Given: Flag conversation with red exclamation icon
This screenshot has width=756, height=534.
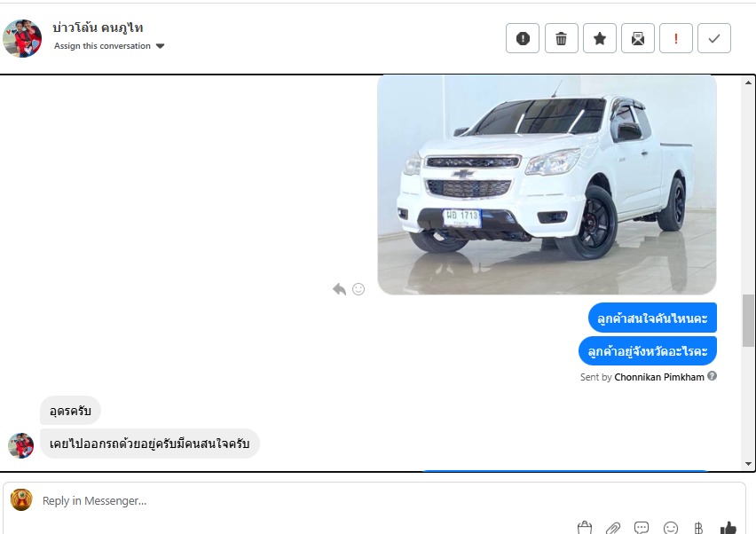Looking at the screenshot, I should pos(676,38).
